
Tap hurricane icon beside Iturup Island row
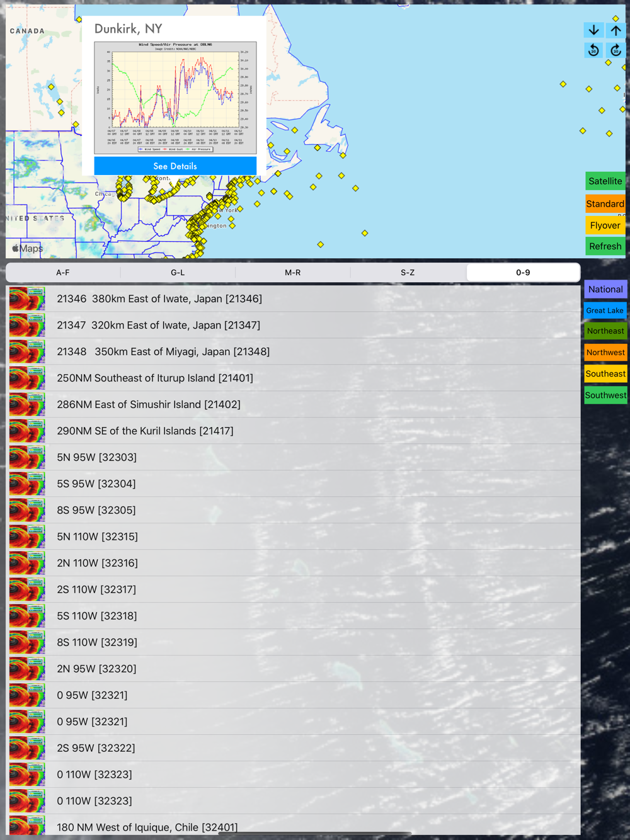[x=27, y=378]
